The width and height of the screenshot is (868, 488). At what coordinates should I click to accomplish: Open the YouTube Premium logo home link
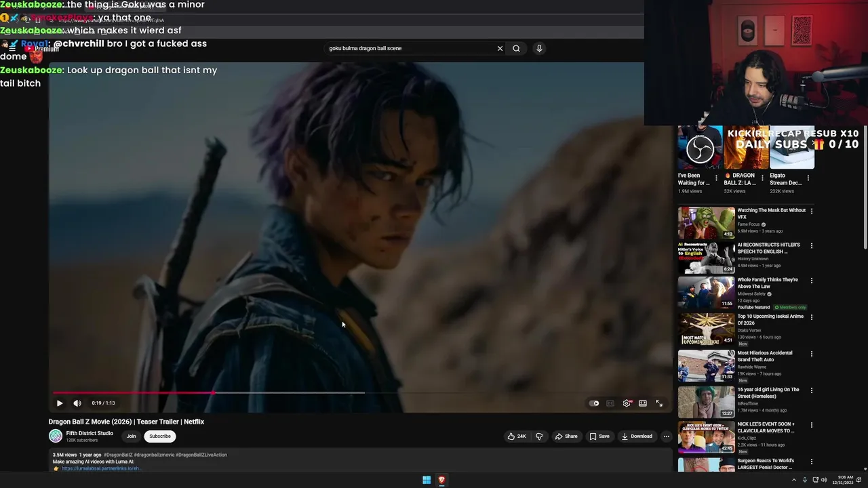(41, 49)
